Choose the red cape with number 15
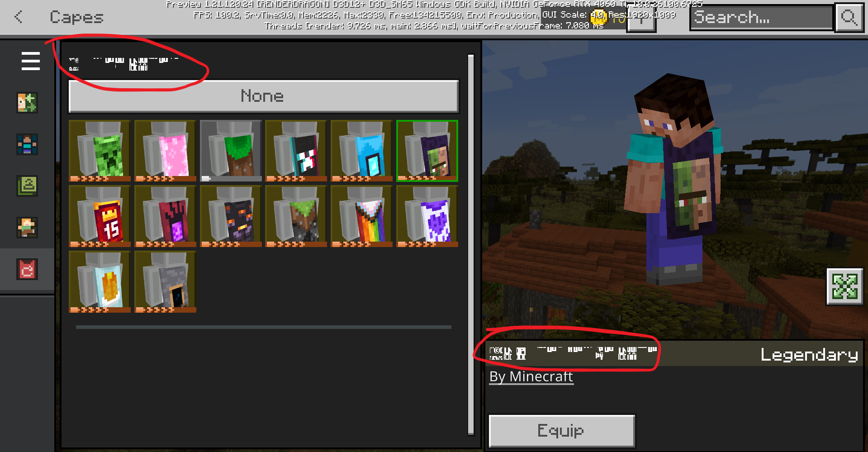The width and height of the screenshot is (868, 452). [100, 216]
